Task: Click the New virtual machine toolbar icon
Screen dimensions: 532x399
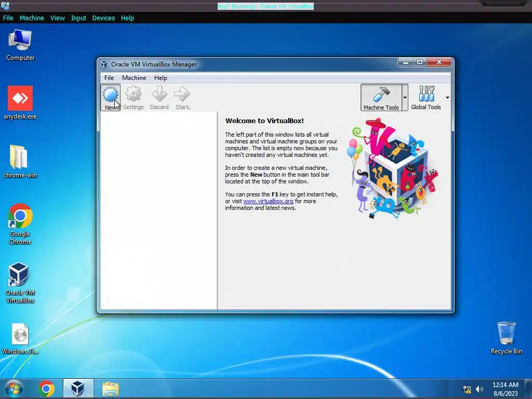Action: [111, 97]
